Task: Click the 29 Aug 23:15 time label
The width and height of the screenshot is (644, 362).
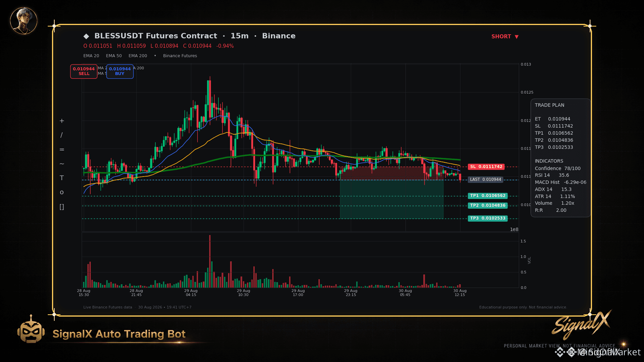Action: (x=351, y=293)
